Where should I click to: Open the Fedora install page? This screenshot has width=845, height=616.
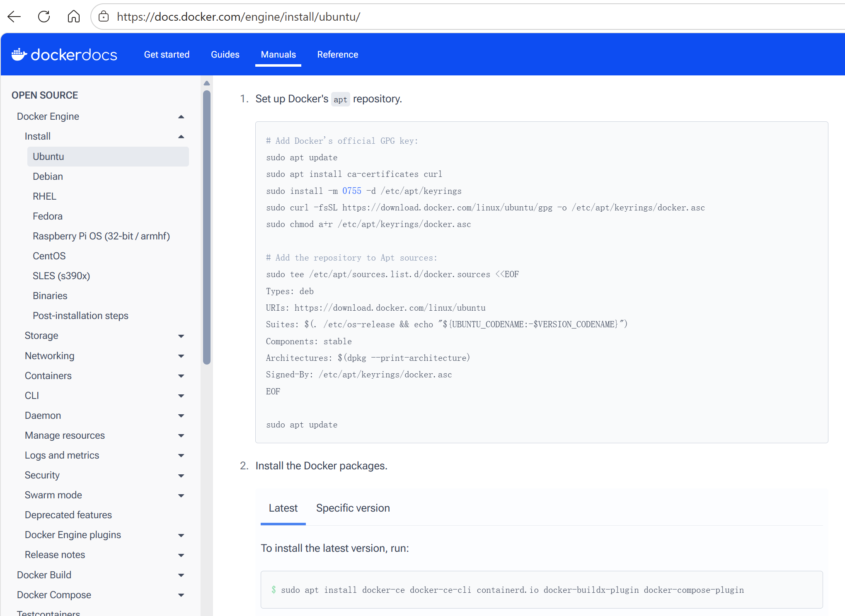coord(48,216)
